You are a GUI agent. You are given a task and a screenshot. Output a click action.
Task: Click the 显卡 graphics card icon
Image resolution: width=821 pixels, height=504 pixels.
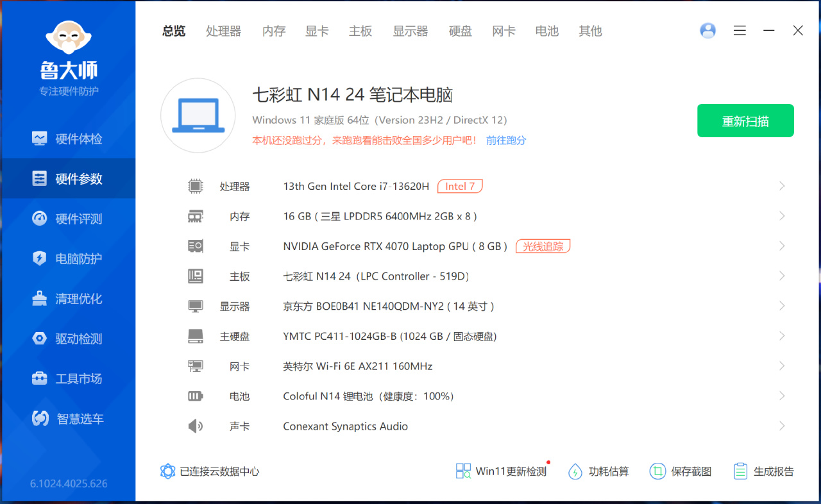195,246
